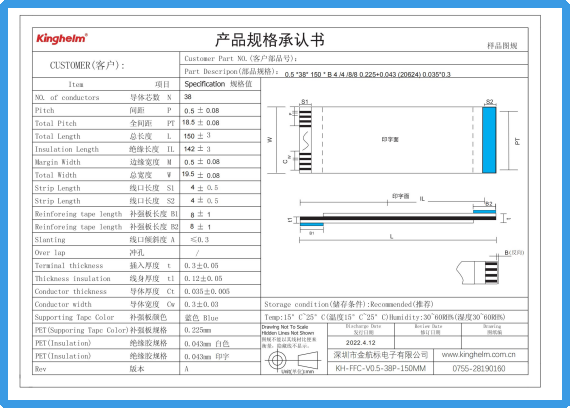Click the projection symbol with concentric circles
Screen dimensions: 570x408
[x=277, y=361]
